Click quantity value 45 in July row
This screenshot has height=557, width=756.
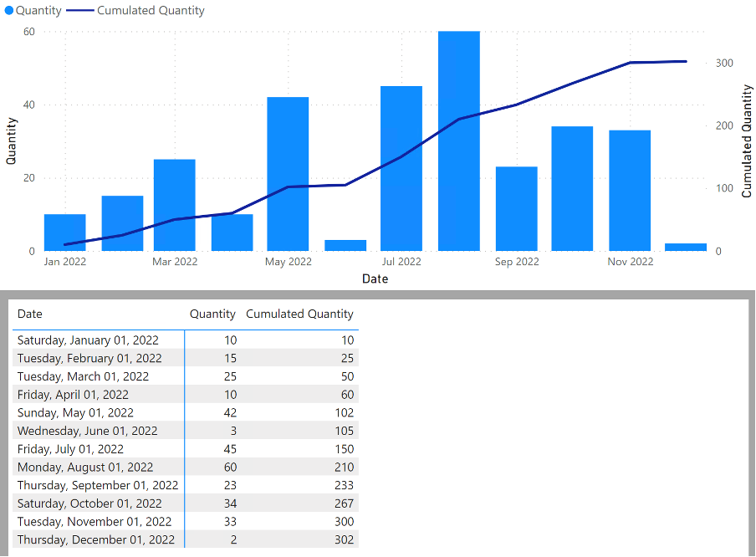(x=230, y=449)
